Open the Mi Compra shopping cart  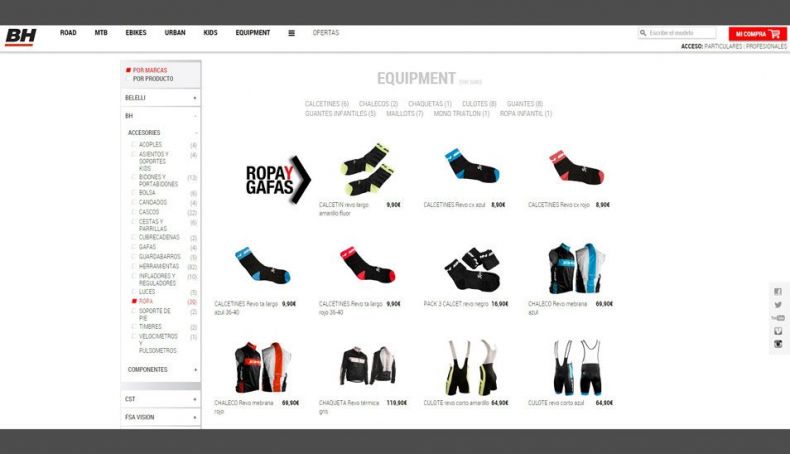tap(757, 34)
